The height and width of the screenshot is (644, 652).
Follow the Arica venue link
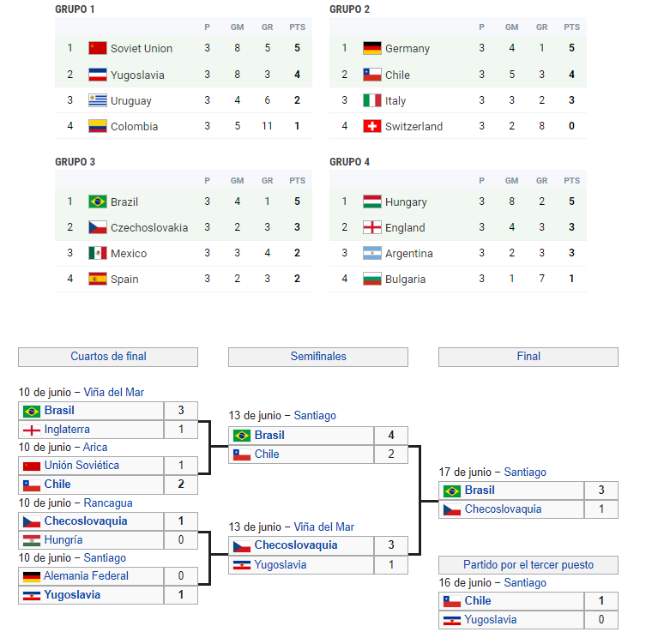point(95,448)
